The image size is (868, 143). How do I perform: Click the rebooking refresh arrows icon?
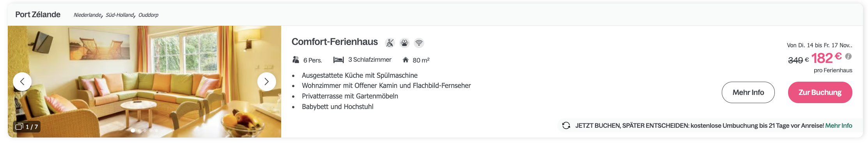pyautogui.click(x=566, y=125)
